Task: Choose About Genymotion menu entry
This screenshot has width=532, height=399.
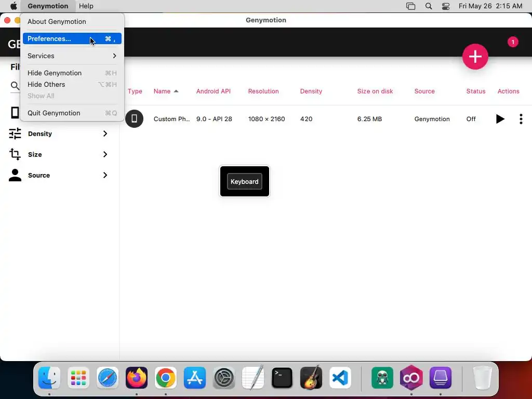Action: click(72, 21)
